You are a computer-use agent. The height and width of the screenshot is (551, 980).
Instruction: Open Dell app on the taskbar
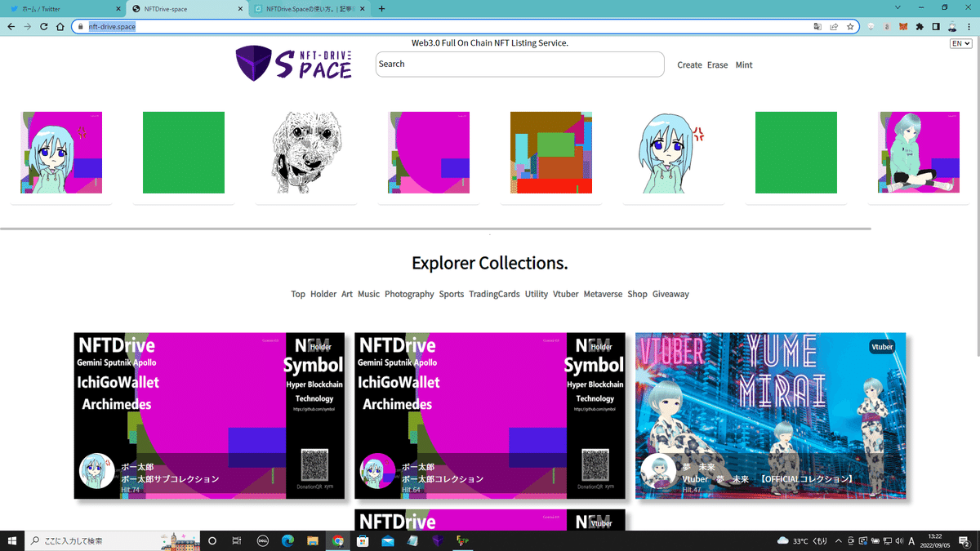click(x=262, y=540)
